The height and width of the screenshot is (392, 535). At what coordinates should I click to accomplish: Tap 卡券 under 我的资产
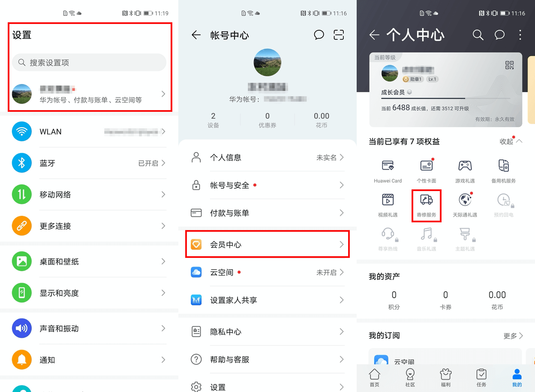tap(445, 300)
